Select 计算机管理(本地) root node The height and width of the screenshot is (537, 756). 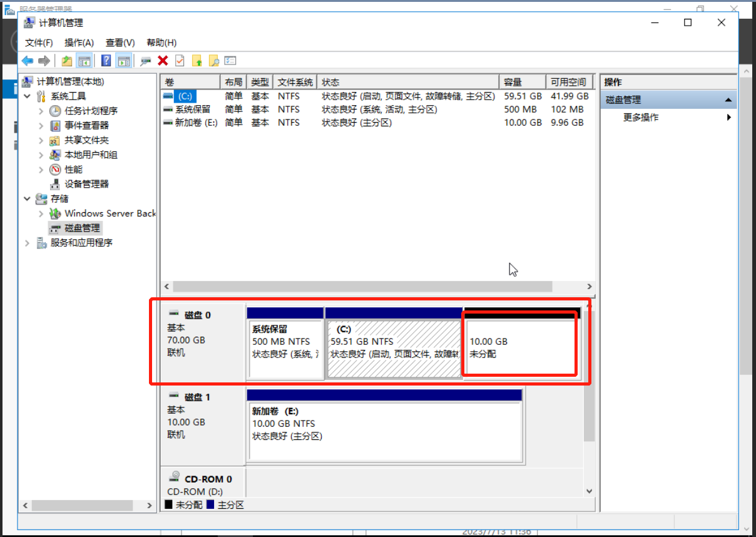[70, 81]
